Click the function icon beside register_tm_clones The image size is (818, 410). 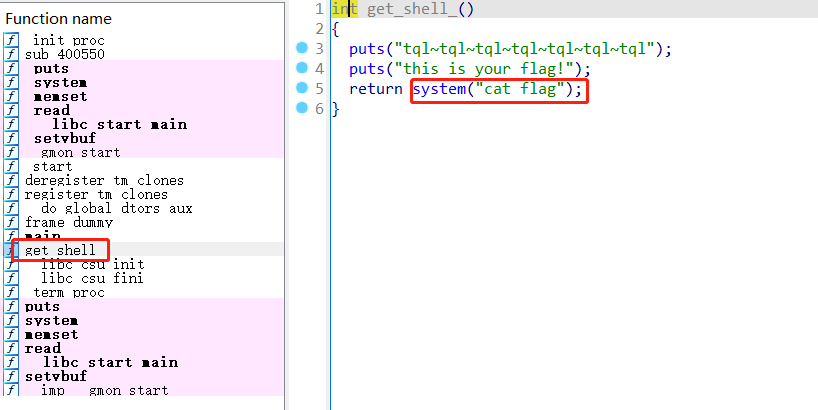11,195
